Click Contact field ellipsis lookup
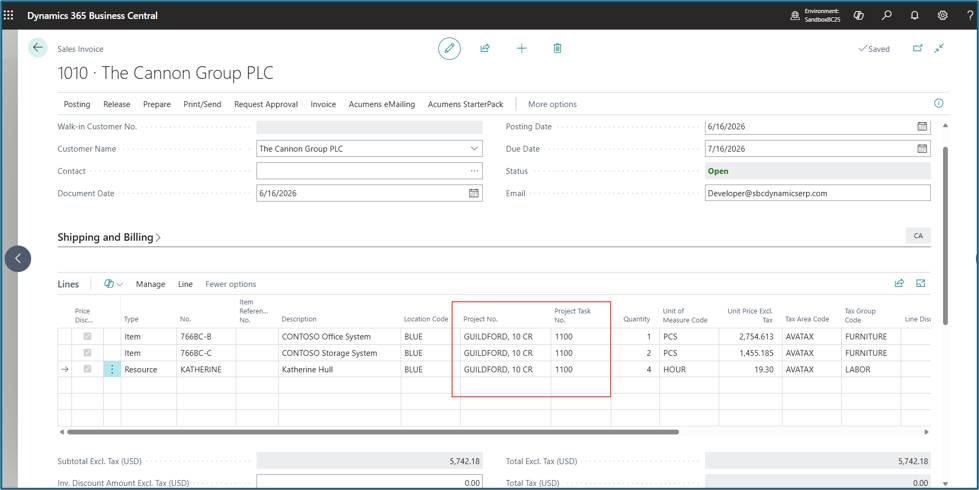Viewport: 979px width, 490px height. pos(475,171)
